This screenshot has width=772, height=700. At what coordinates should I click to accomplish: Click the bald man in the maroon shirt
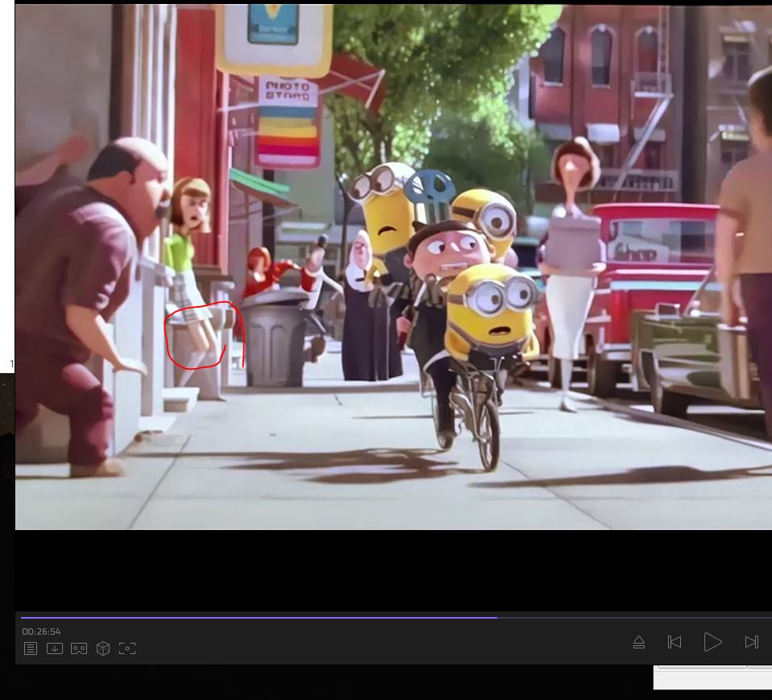tap(89, 266)
